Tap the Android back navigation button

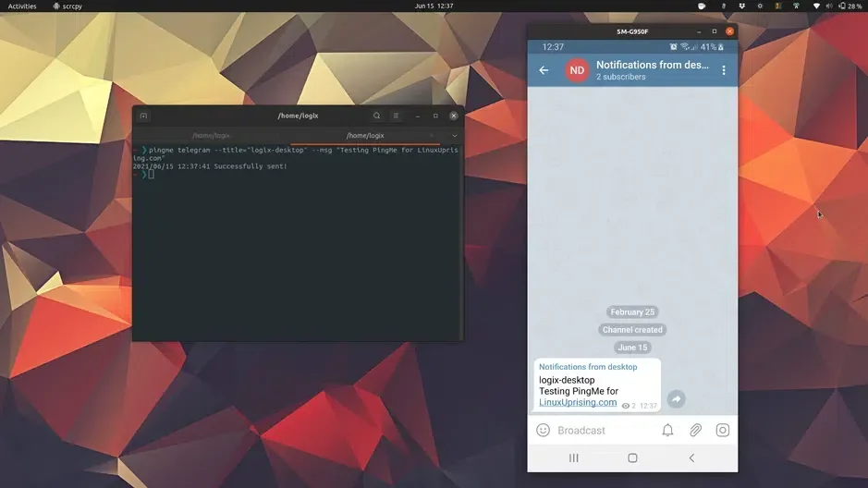[x=691, y=457]
